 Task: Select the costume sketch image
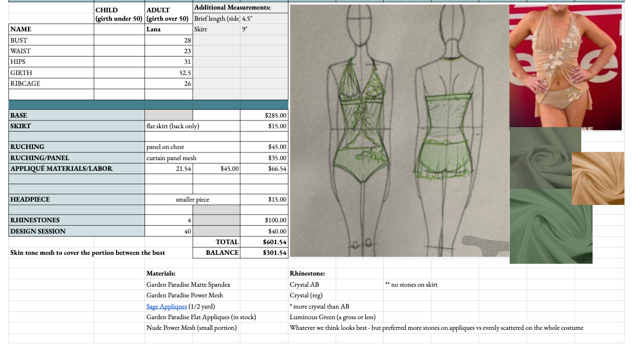(399, 131)
